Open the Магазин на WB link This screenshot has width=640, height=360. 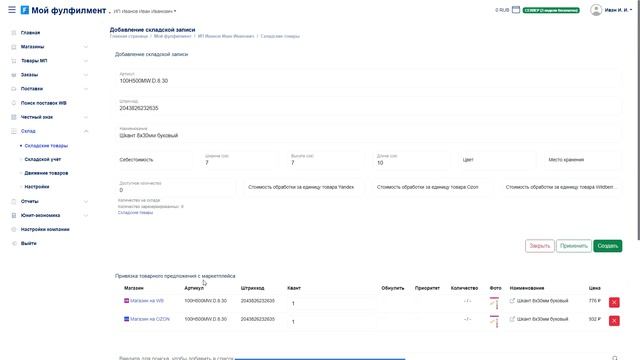147,301
